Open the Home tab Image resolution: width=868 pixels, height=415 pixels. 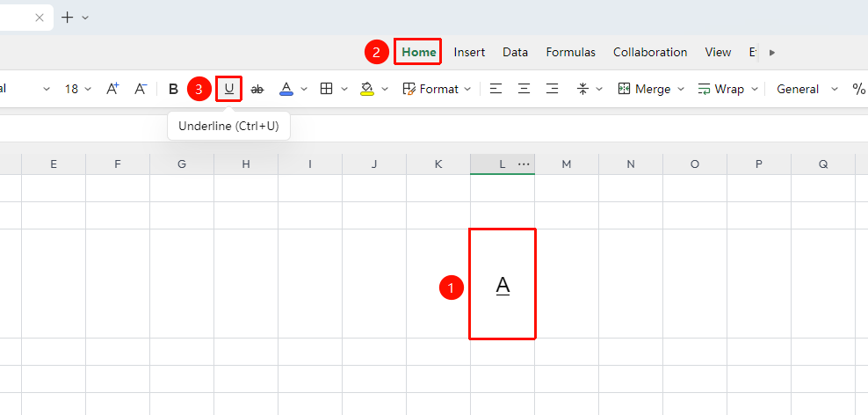(418, 52)
